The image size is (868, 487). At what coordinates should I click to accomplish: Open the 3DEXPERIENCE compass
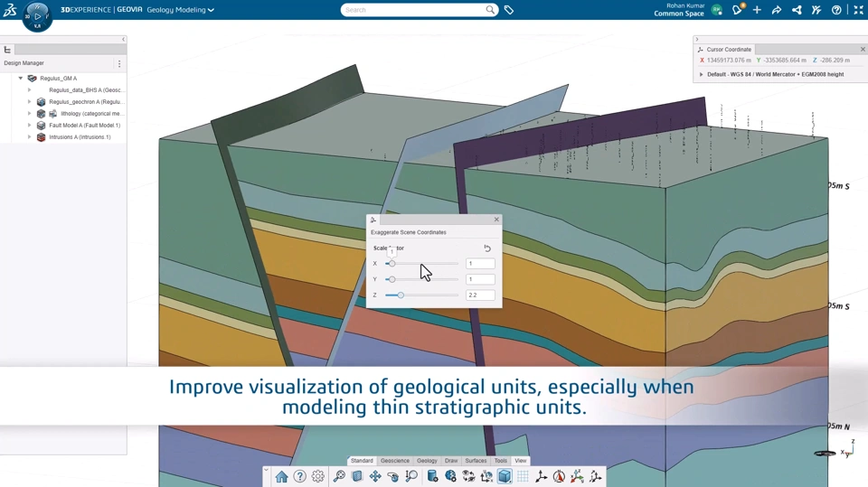pos(38,16)
